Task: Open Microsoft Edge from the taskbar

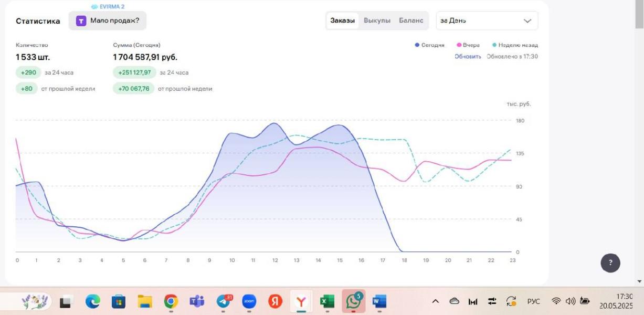Action: [93, 301]
